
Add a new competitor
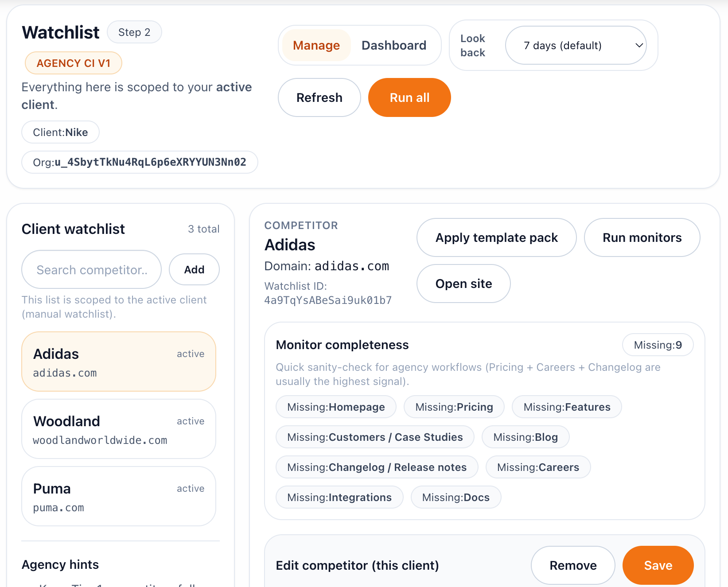click(x=194, y=269)
